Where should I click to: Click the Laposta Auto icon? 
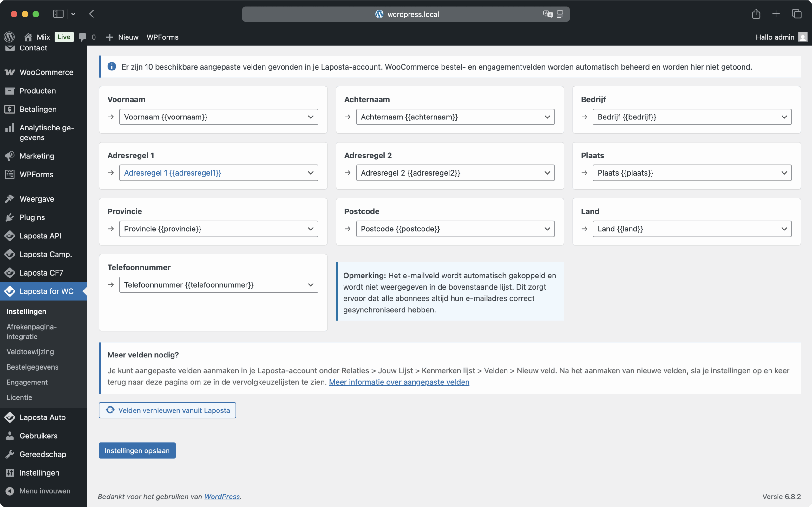click(x=10, y=417)
